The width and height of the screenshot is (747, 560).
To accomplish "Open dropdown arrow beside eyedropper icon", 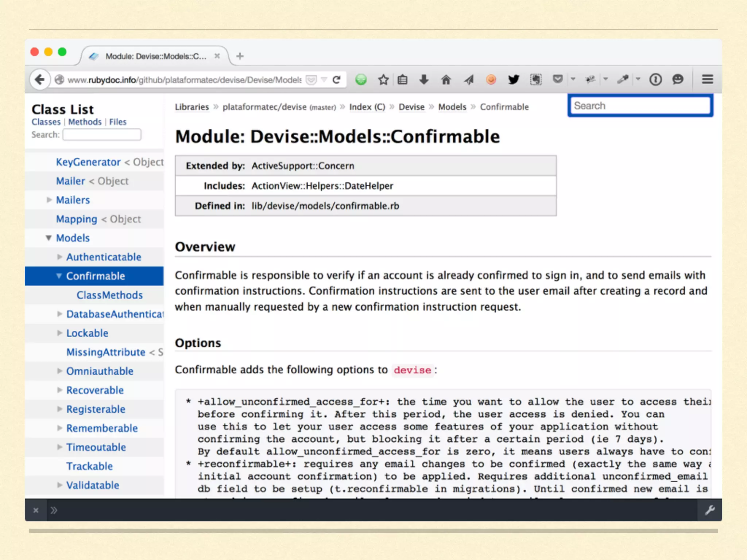I will click(638, 79).
